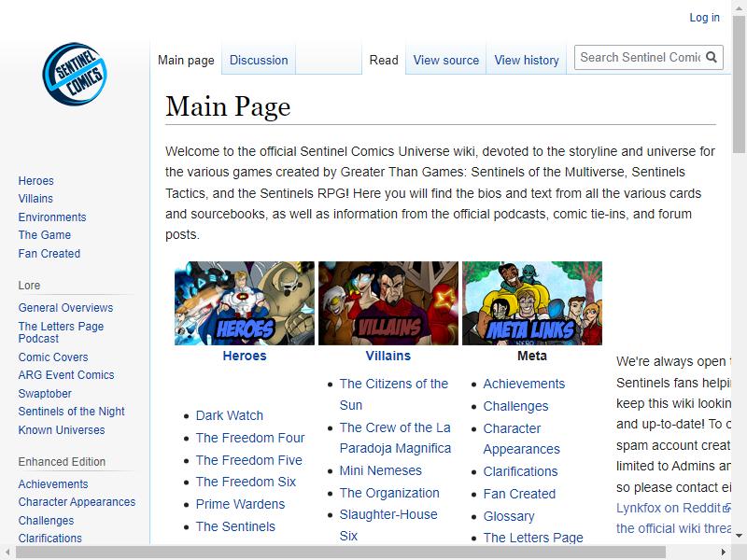Go to Environments in the sidebar

click(52, 217)
